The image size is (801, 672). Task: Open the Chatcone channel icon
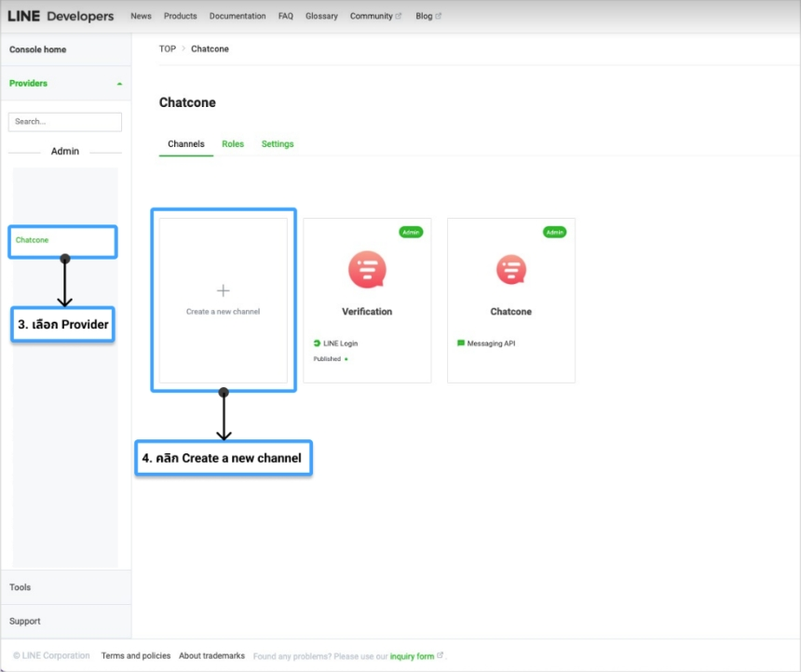click(x=510, y=270)
